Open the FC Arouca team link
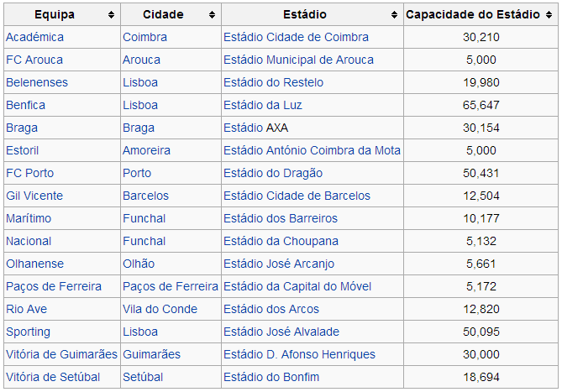 click(x=34, y=60)
